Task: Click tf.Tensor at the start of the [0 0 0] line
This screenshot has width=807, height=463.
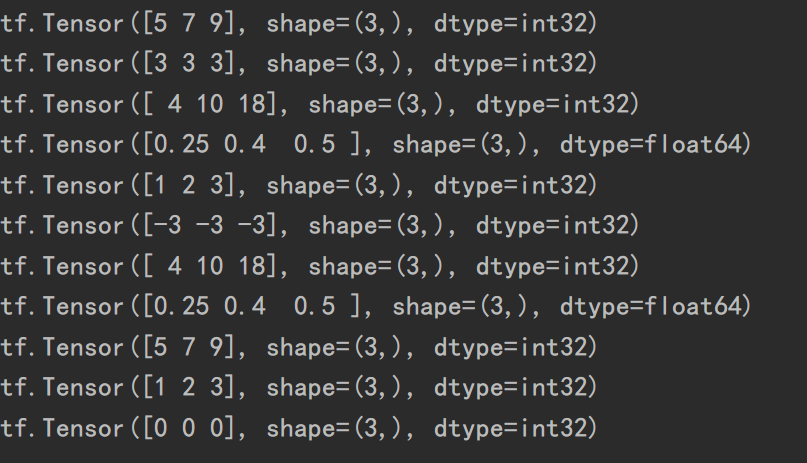Action: click(x=62, y=429)
